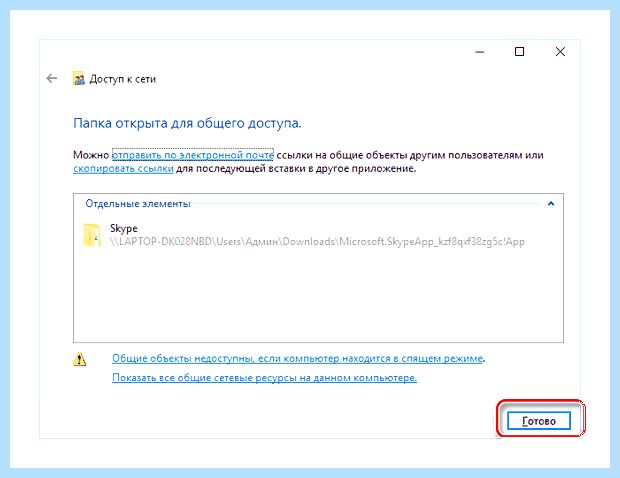Image resolution: width=620 pixels, height=478 pixels.
Task: Go back with the arrow icon
Action: (52, 79)
